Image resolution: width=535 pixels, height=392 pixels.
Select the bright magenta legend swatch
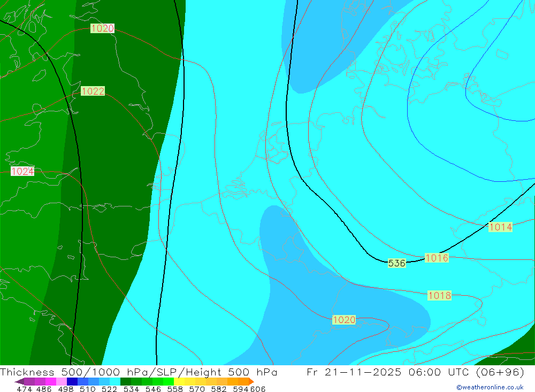pos(51,381)
